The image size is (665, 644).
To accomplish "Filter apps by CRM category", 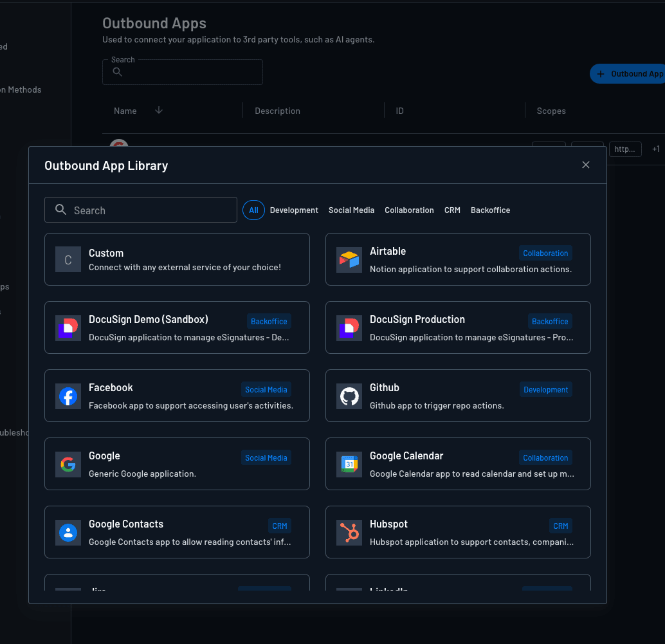I will 452,210.
